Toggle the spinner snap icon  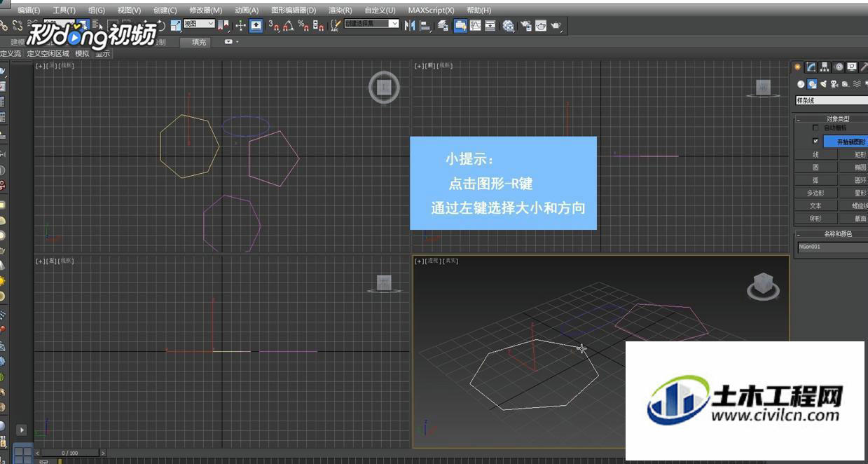coord(319,26)
